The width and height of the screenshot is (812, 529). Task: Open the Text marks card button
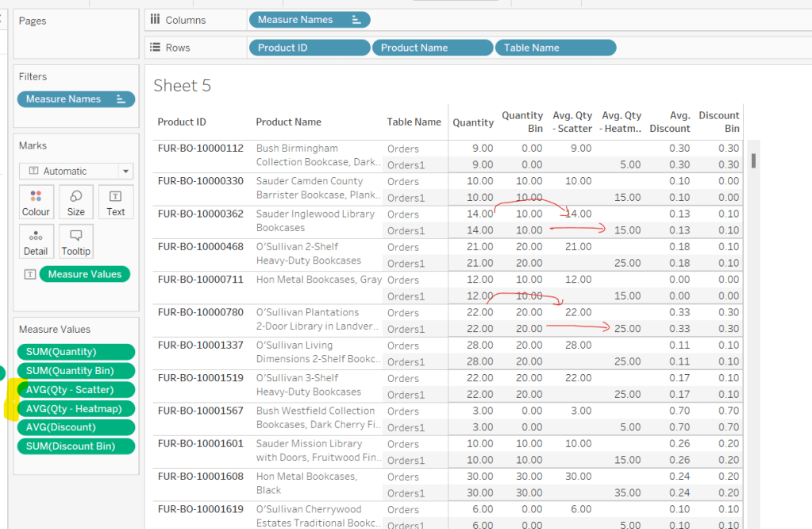[x=116, y=202]
